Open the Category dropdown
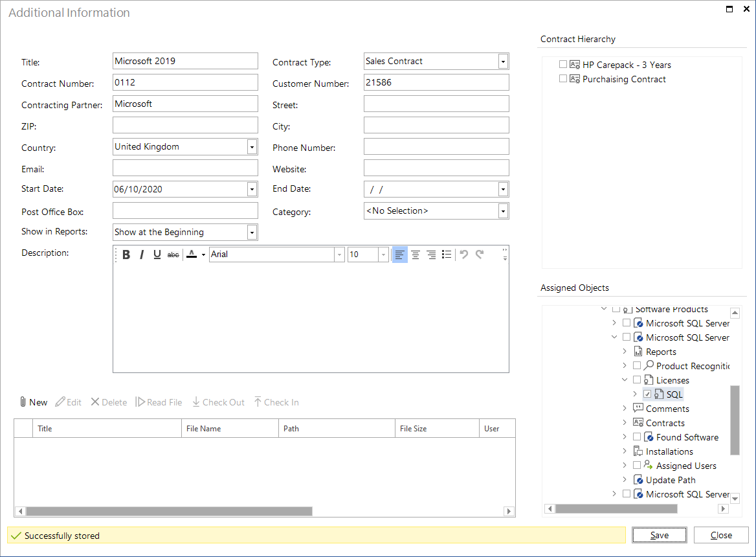 [503, 211]
